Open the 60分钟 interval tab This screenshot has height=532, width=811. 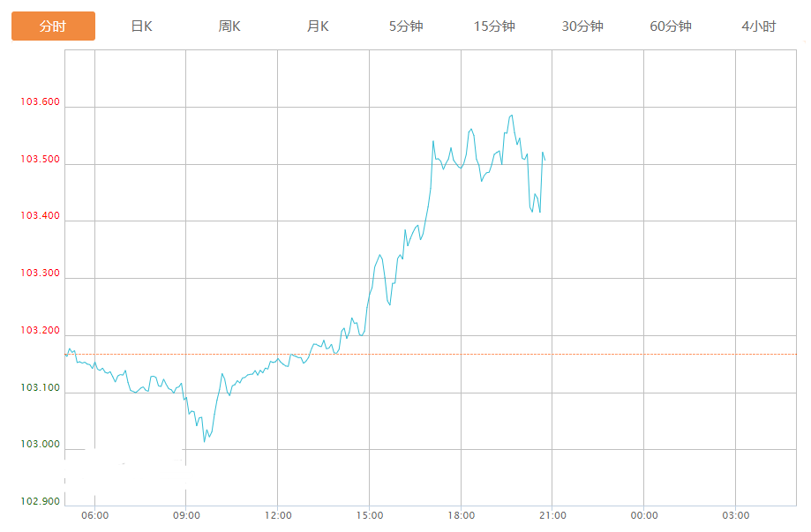671,26
